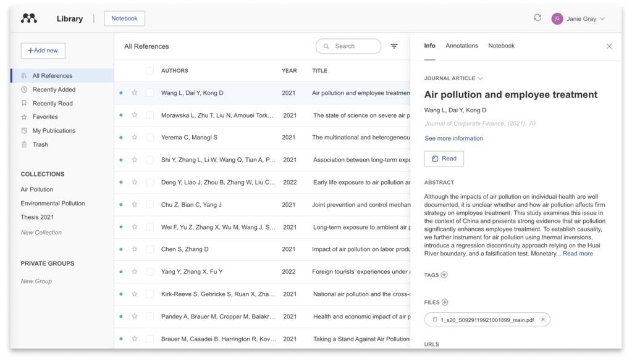Switch to the Annotations tab
Image resolution: width=632 pixels, height=364 pixels.
click(x=461, y=46)
